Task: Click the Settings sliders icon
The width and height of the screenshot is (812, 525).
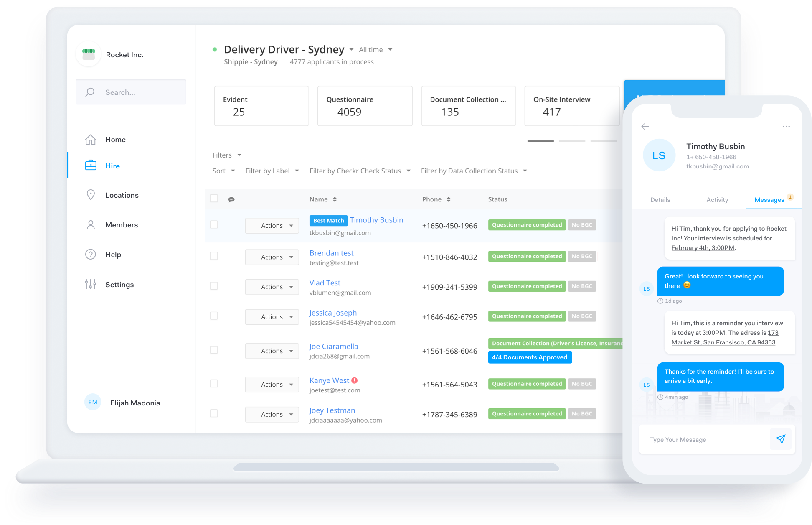Action: pyautogui.click(x=90, y=284)
